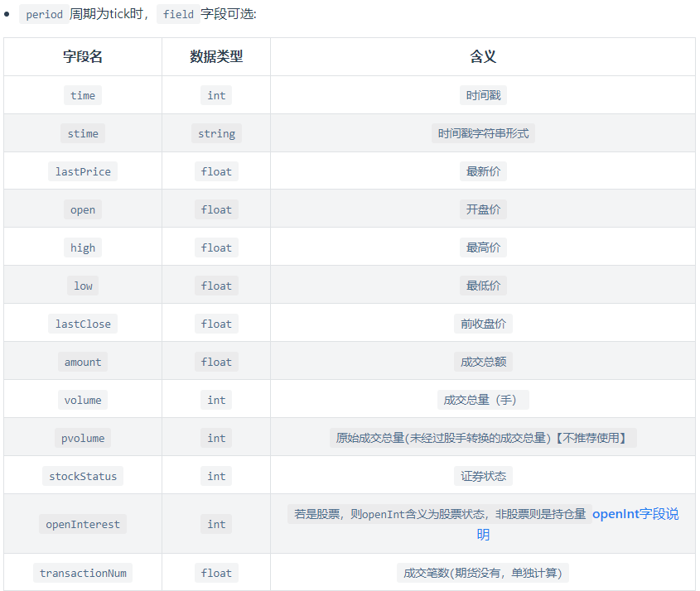Click the 最低价 meaning cell
Viewport: 700px width, 591px height.
click(483, 286)
